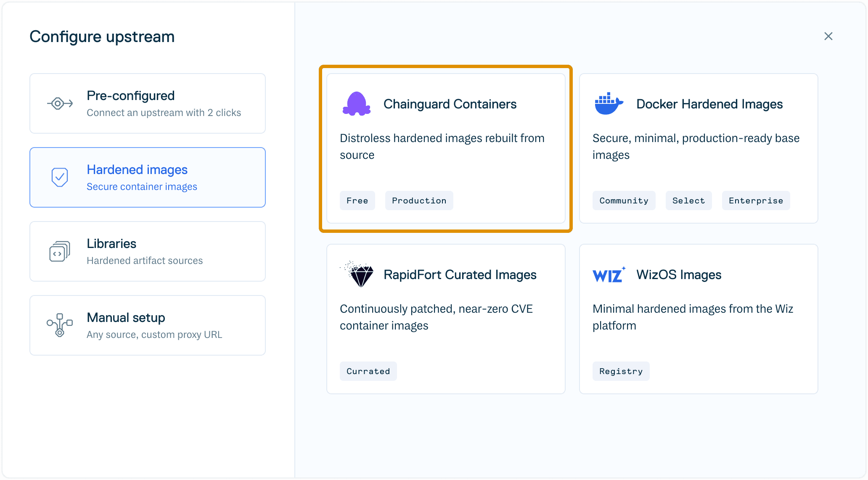Click the Configure upstream heading
868x480 pixels.
tap(102, 37)
